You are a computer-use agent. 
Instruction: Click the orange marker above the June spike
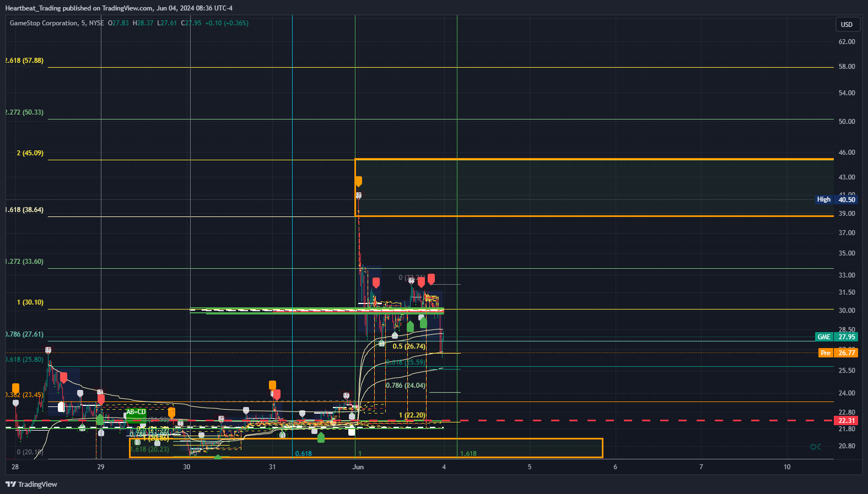click(358, 181)
